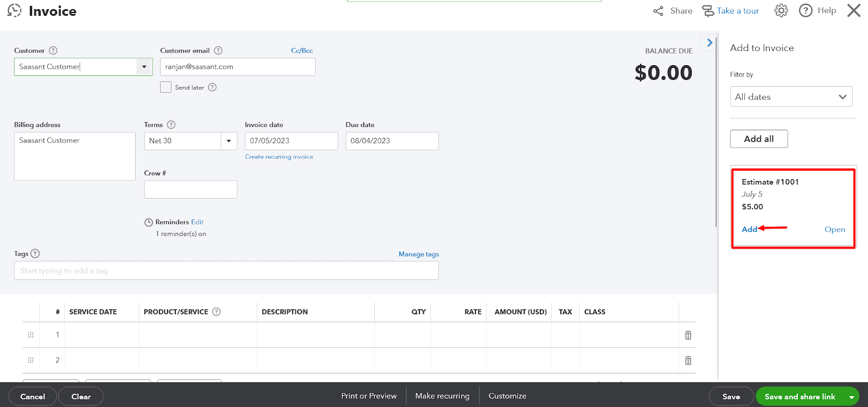The image size is (868, 407).
Task: Click the drag handle for line 1
Action: point(31,335)
